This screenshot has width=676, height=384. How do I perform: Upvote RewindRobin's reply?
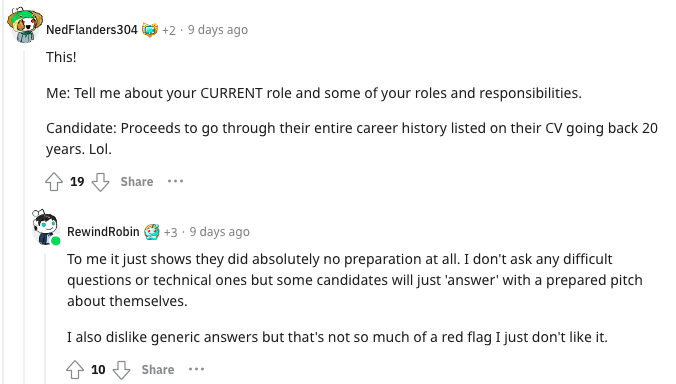(x=75, y=369)
